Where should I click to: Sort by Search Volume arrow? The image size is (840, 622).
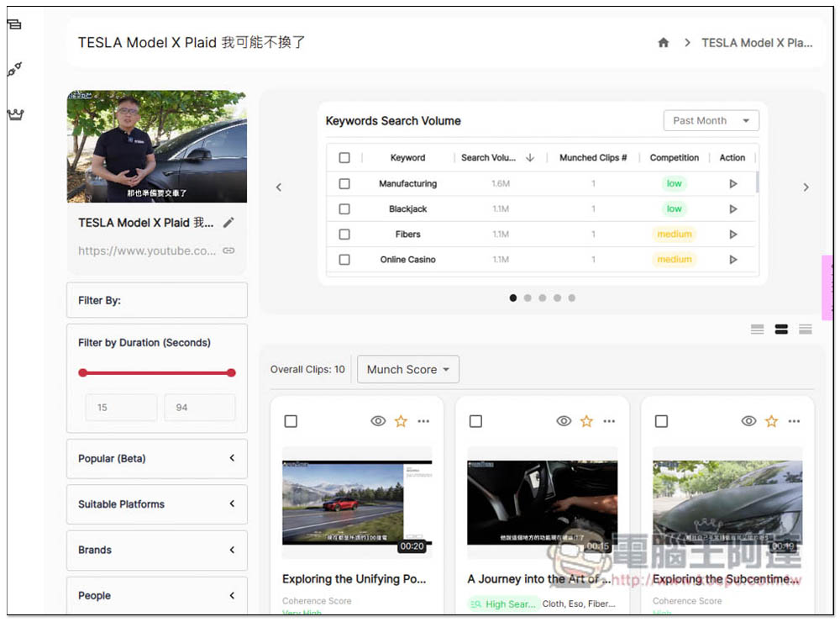pos(530,157)
